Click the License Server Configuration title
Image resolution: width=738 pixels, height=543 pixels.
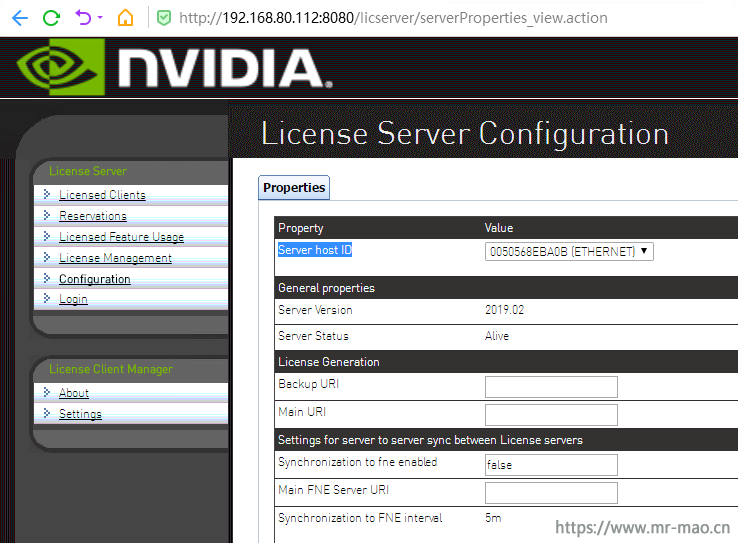pos(465,134)
